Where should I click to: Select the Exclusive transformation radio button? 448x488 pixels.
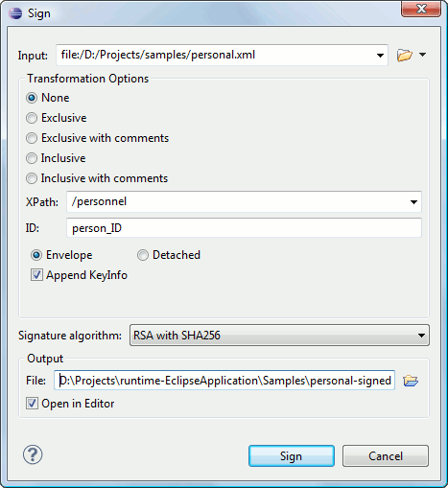click(32, 118)
